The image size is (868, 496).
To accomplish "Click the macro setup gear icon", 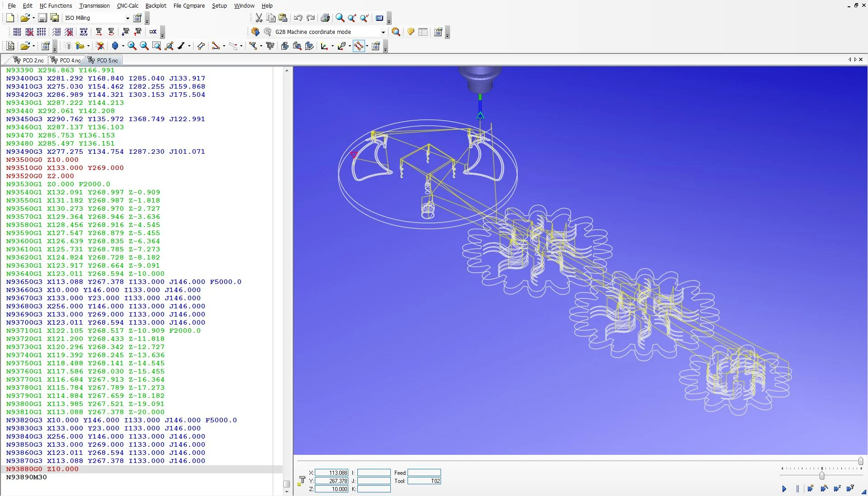I will (268, 32).
